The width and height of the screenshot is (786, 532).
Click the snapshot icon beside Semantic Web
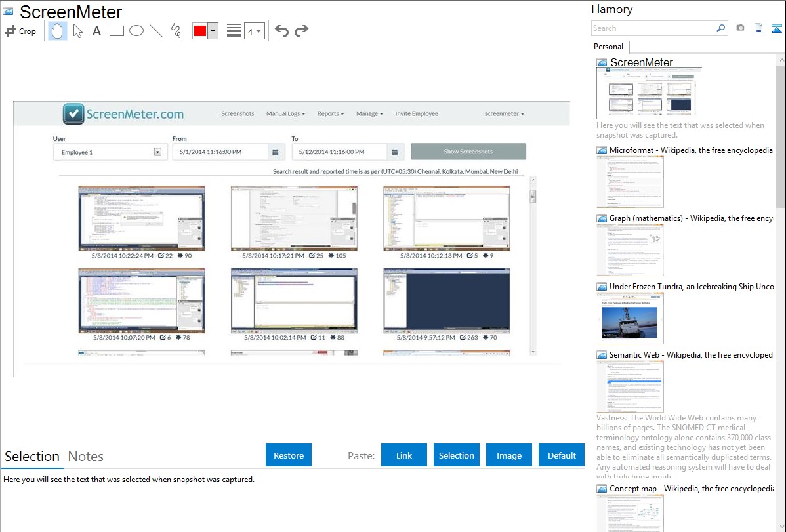point(602,355)
